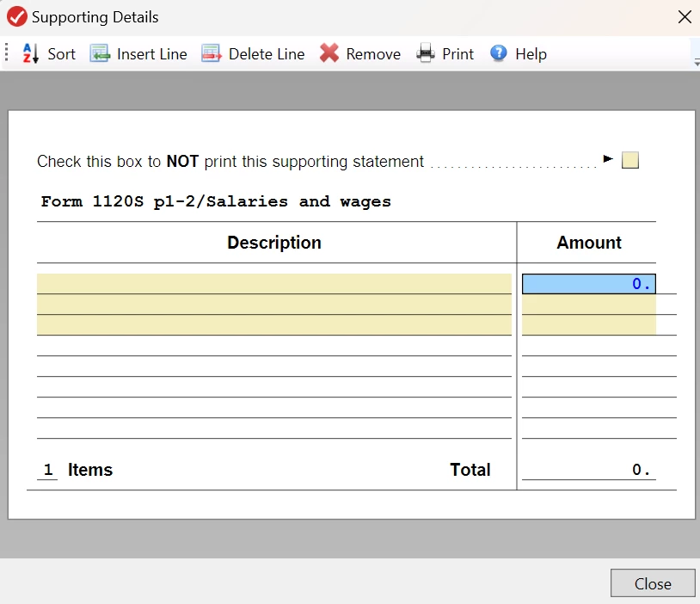The image size is (700, 604).
Task: Click the Insert Line toolbar icon
Action: coord(100,53)
